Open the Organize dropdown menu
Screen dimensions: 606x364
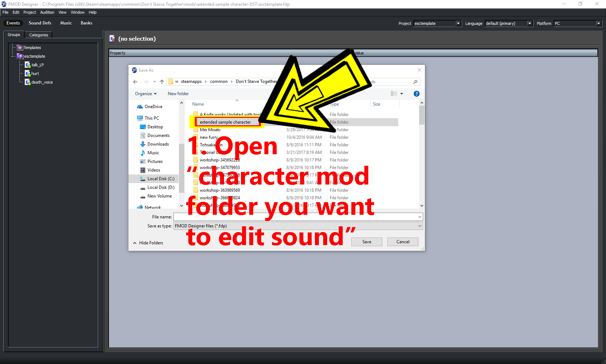click(146, 94)
